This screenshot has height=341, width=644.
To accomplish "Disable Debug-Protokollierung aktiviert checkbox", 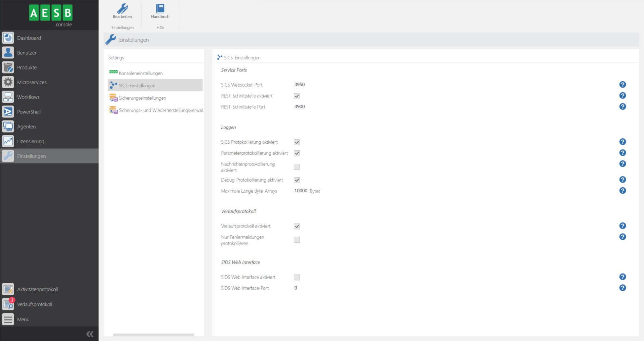I will click(297, 180).
